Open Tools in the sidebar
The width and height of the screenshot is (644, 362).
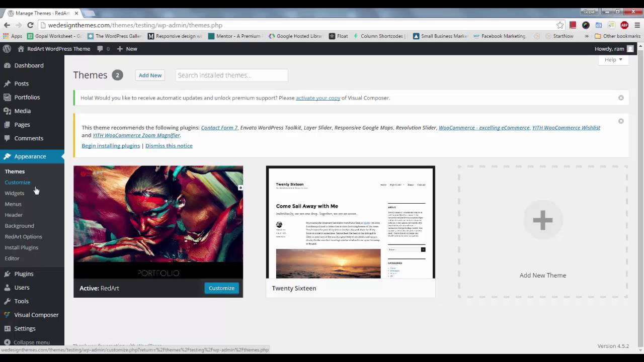point(21,301)
